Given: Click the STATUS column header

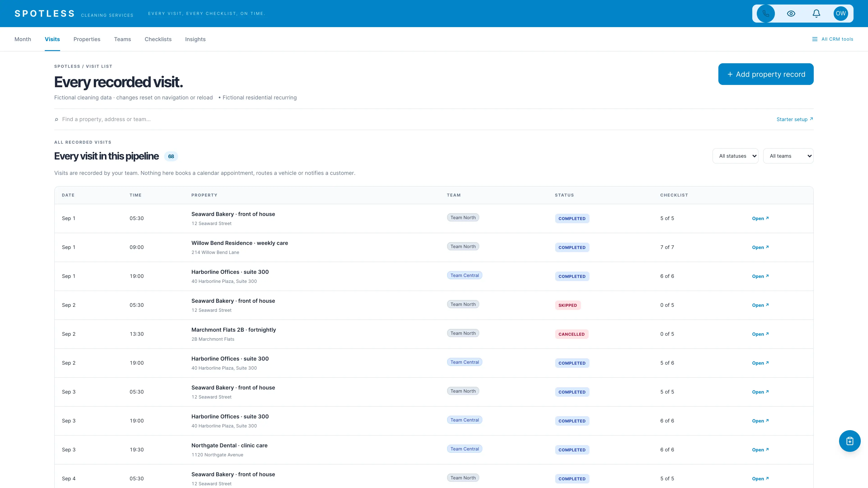Looking at the screenshot, I should [x=564, y=195].
